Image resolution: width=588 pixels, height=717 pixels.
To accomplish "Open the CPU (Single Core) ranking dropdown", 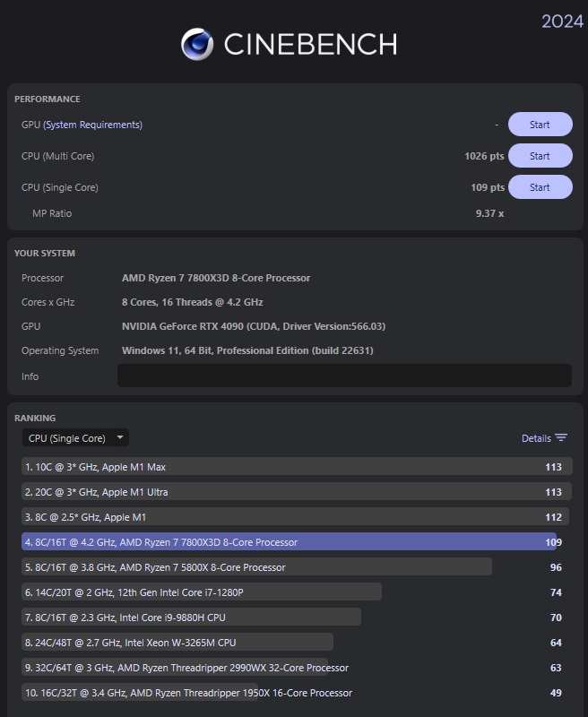I will point(75,437).
